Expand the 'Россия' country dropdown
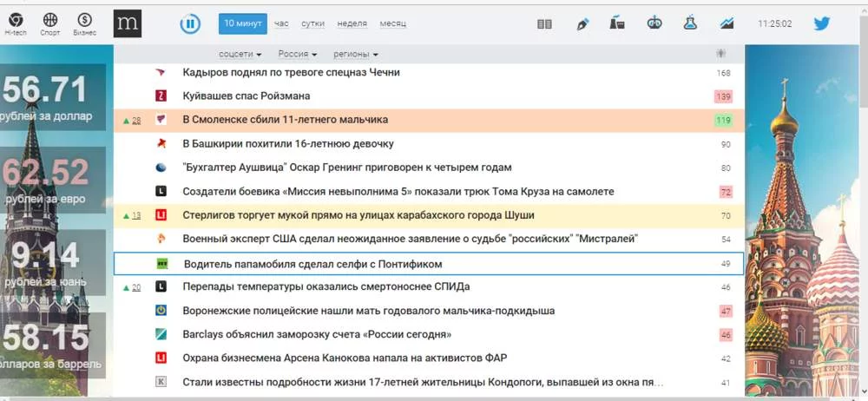The height and width of the screenshot is (401, 868). [x=297, y=54]
